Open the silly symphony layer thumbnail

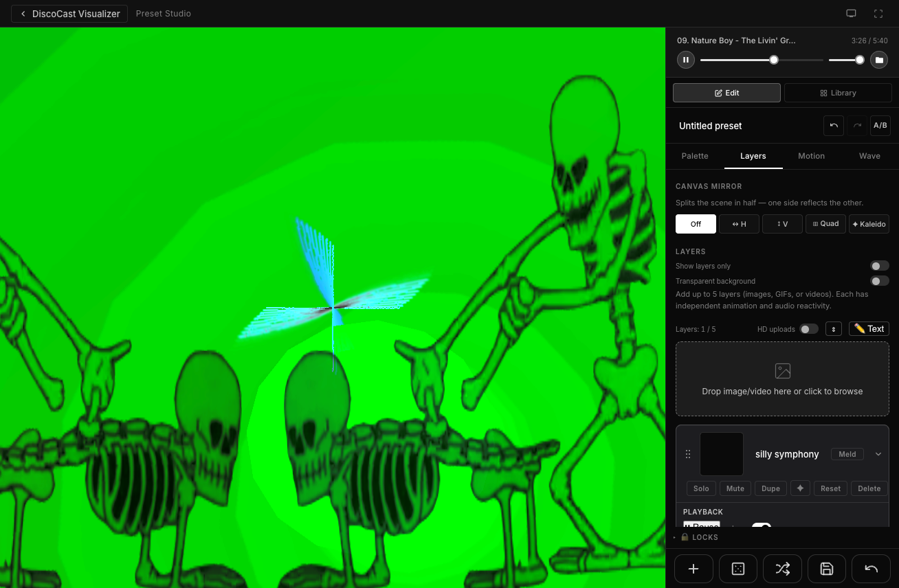click(x=722, y=454)
